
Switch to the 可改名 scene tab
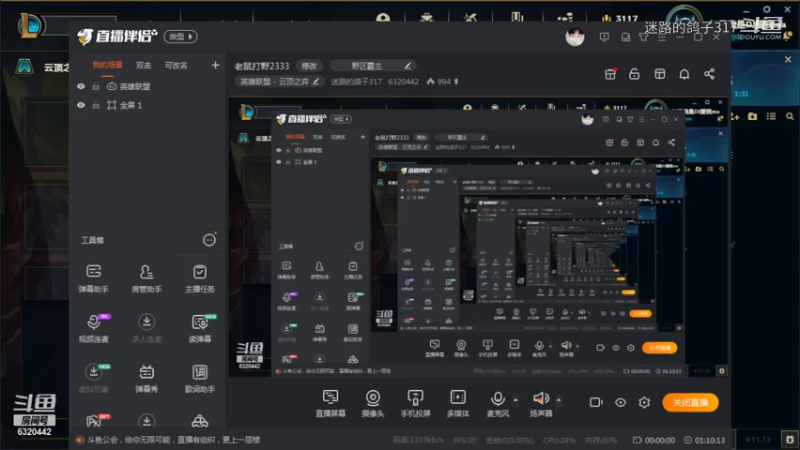pyautogui.click(x=176, y=65)
